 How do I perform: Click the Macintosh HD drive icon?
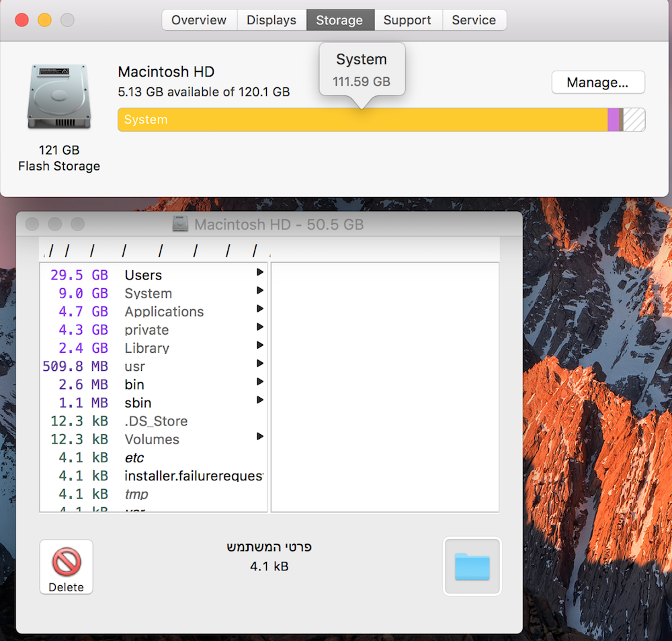tap(59, 96)
